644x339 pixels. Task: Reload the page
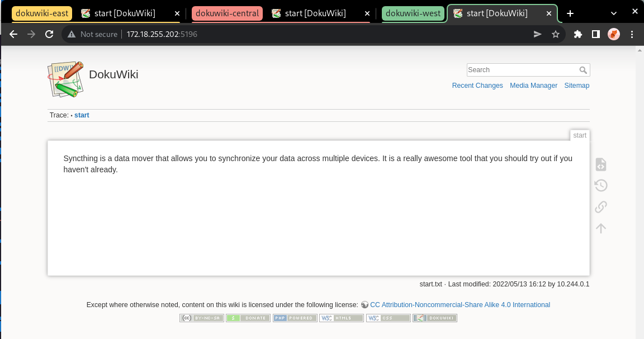pyautogui.click(x=49, y=34)
